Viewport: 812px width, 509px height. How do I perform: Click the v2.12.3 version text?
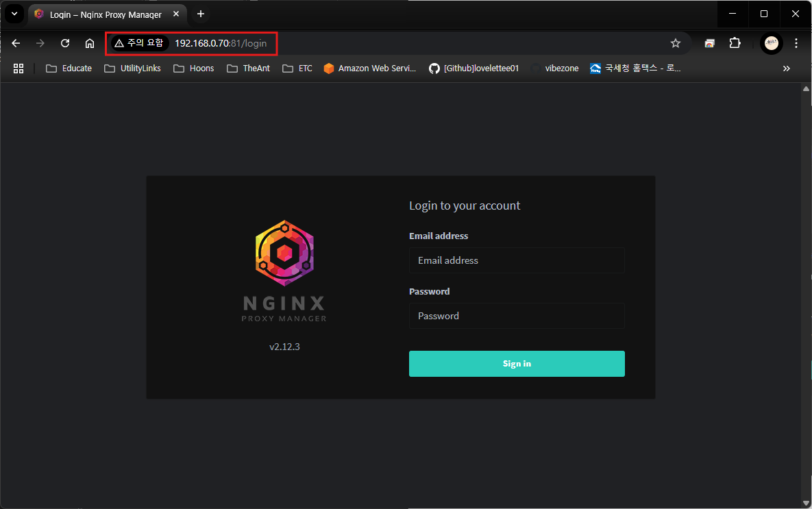pos(284,347)
